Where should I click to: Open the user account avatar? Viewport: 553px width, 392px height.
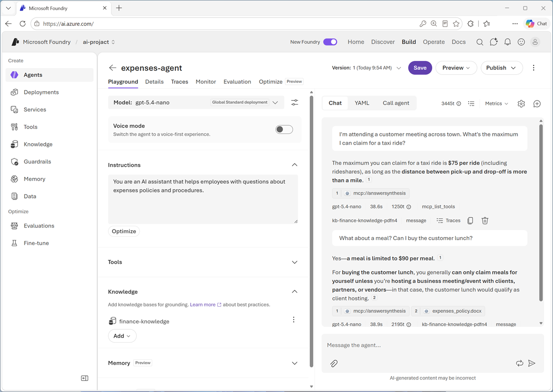tap(535, 42)
